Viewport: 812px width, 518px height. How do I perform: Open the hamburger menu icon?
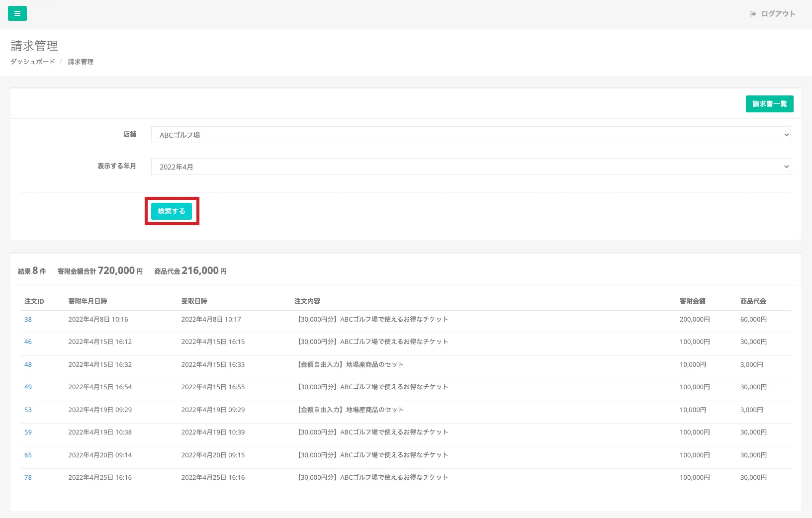pos(17,14)
